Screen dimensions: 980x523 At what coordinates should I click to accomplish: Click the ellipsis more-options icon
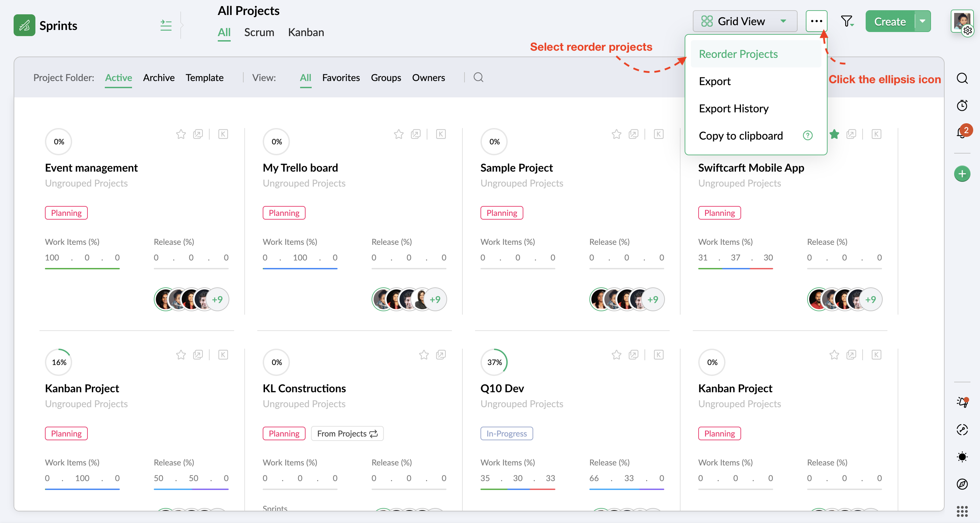tap(816, 21)
